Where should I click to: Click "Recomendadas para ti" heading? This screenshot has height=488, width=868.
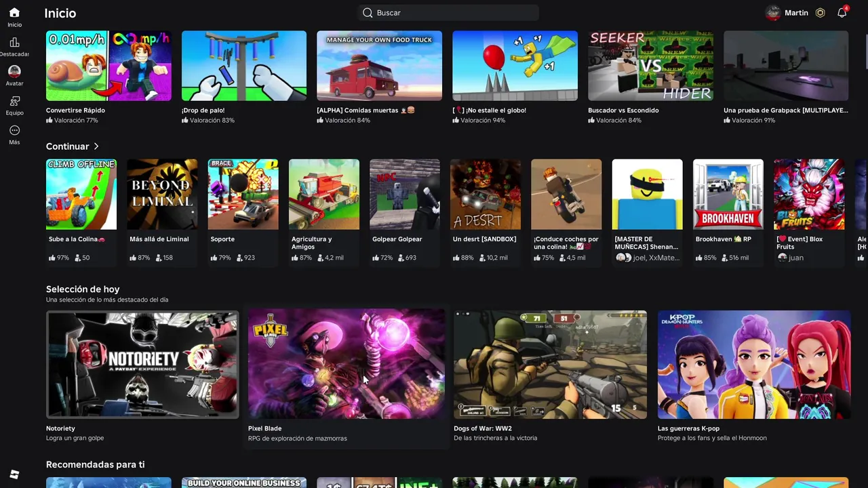95,465
